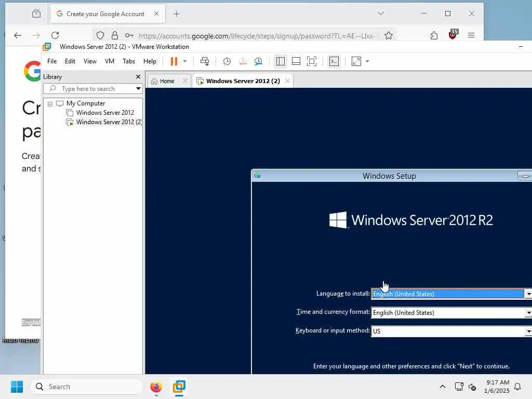Screen dimensions: 532x399
Task: Click the stretch guest display icon
Action: (x=356, y=61)
